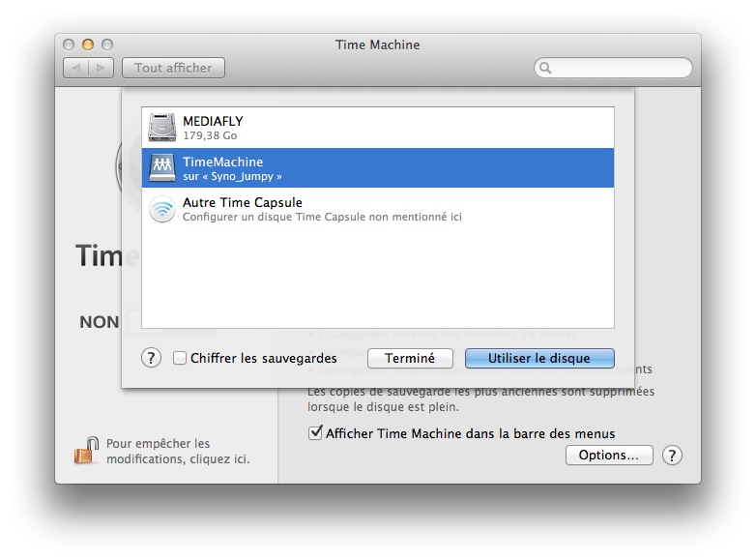Go forward with the right arrow

pos(101,68)
